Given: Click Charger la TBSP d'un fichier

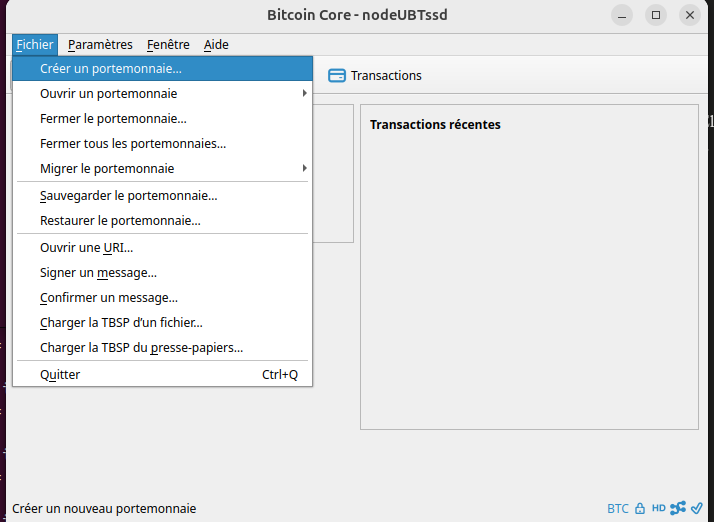Looking at the screenshot, I should (121, 323).
